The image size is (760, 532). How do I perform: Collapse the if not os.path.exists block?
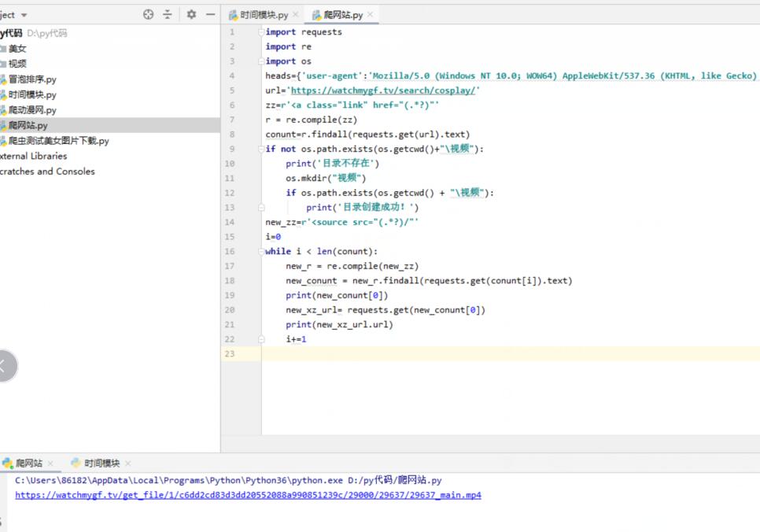[260, 149]
